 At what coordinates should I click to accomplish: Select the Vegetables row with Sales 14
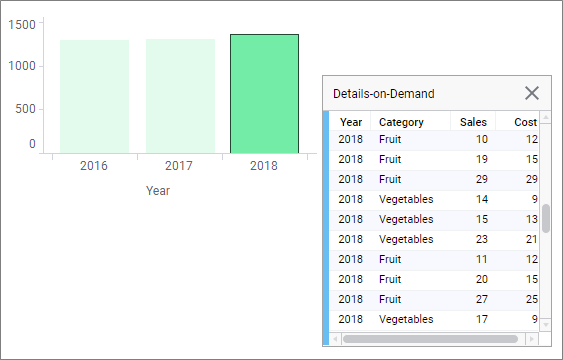point(434,199)
